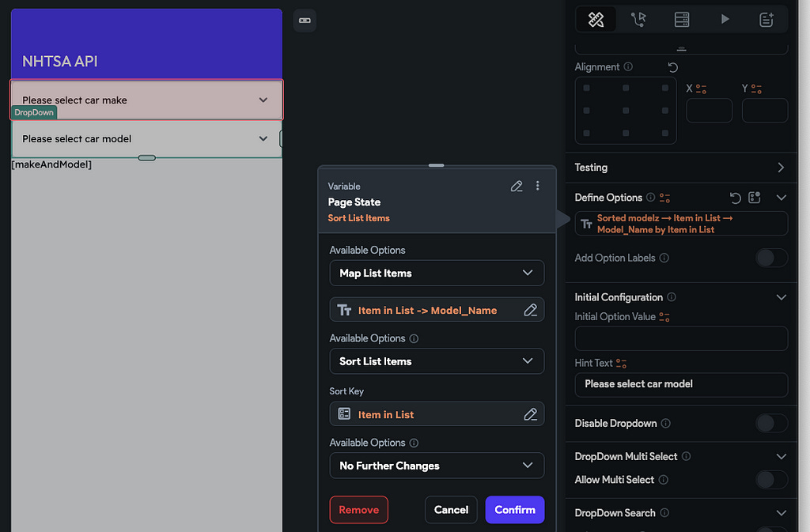Open the No Further Changes dropdown

click(437, 466)
